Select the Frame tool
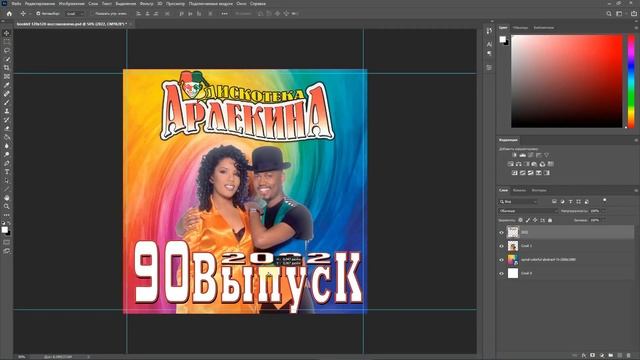 click(x=7, y=76)
